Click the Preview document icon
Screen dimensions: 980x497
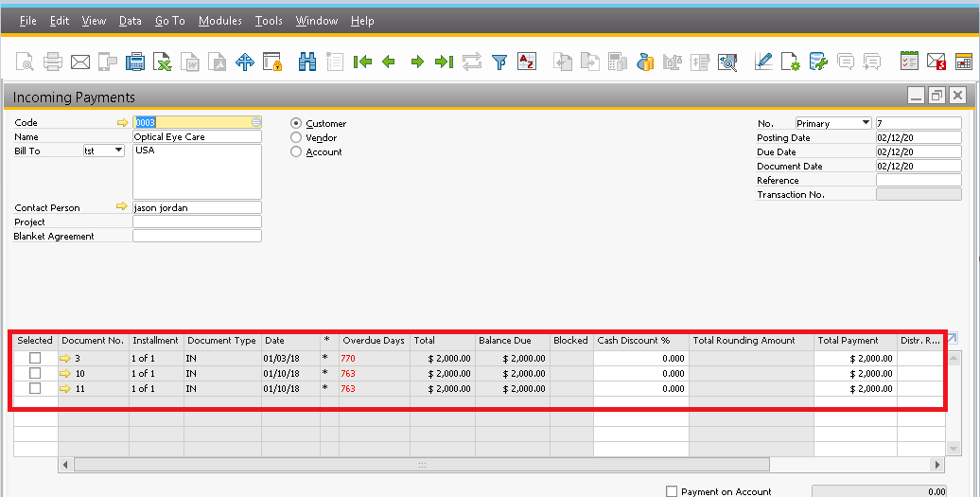pos(25,62)
